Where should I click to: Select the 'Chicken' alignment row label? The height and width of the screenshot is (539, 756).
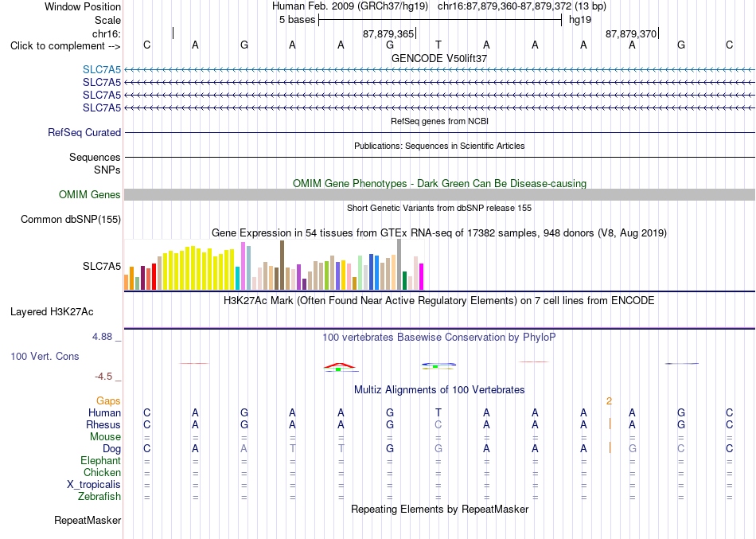(102, 472)
